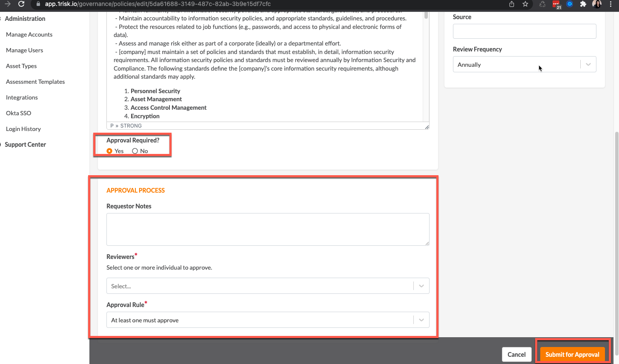Screen dimensions: 619x364
Task: Click 'Encryption' list item in editor
Action: pos(145,116)
